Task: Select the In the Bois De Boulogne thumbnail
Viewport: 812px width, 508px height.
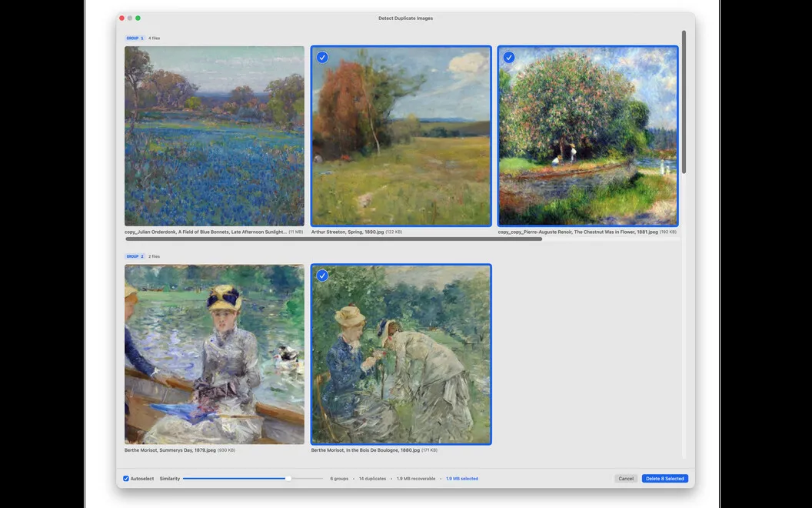Action: [x=401, y=355]
